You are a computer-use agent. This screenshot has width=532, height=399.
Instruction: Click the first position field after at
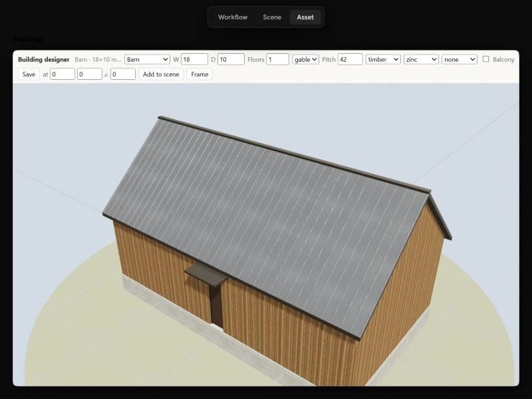tap(63, 74)
